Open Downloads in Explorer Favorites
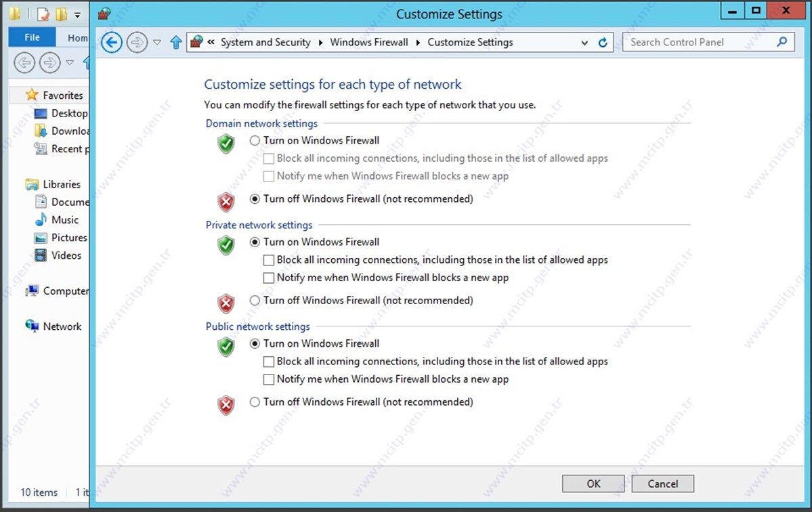 click(x=70, y=131)
